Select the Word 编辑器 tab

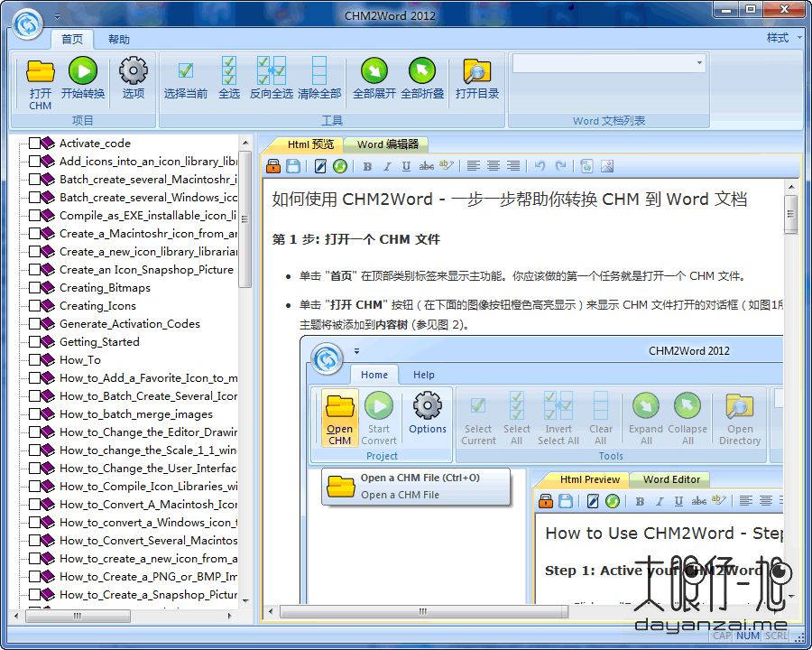[387, 144]
